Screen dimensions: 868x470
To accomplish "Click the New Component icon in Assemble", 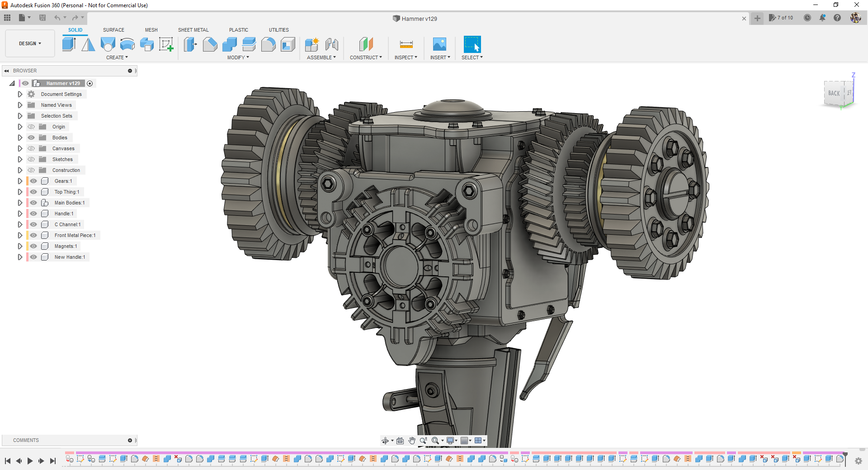I will (x=311, y=44).
